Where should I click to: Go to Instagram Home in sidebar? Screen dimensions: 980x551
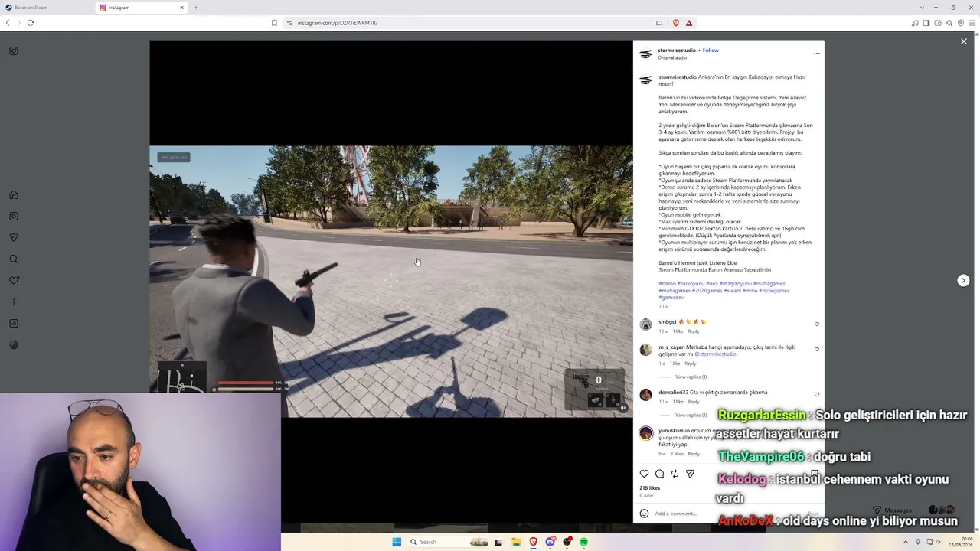coord(14,195)
